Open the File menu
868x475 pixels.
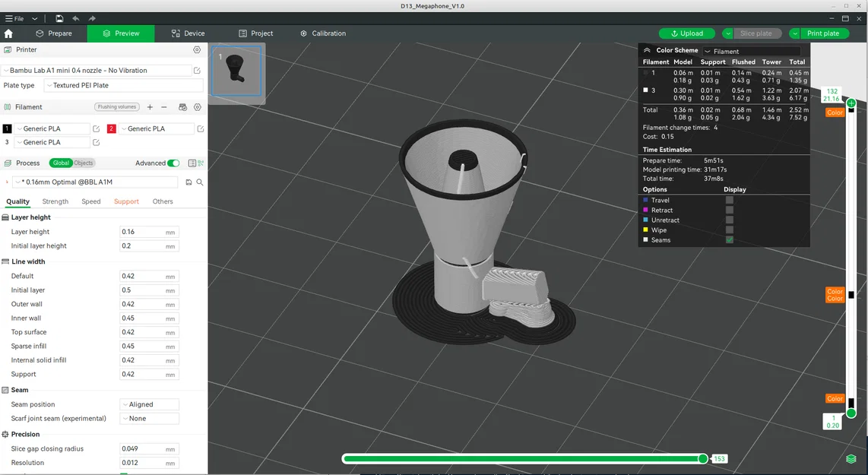pyautogui.click(x=15, y=18)
